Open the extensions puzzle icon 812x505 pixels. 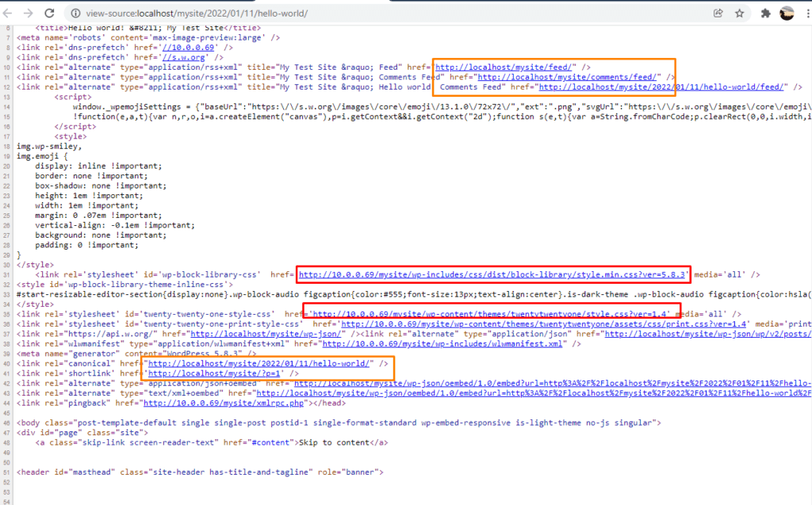click(x=765, y=13)
